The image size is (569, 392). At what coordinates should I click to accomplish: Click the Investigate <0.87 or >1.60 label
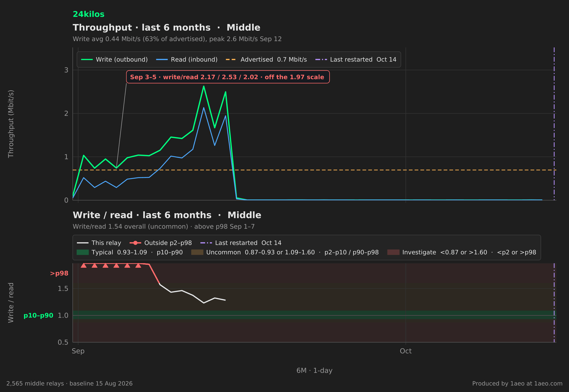pos(469,252)
